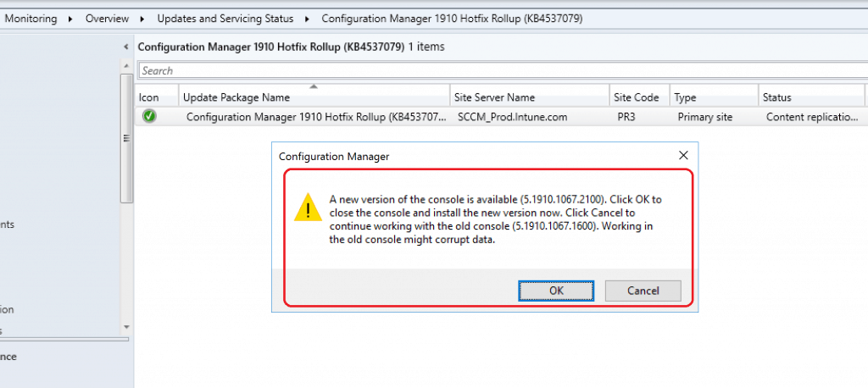Expand arrow after Updates and Servicing Status

(x=308, y=19)
